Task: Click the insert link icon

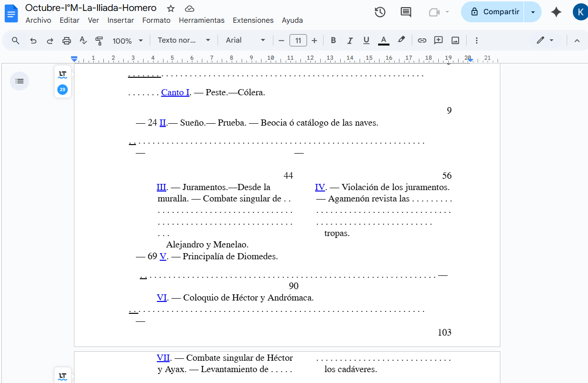Action: click(x=422, y=40)
